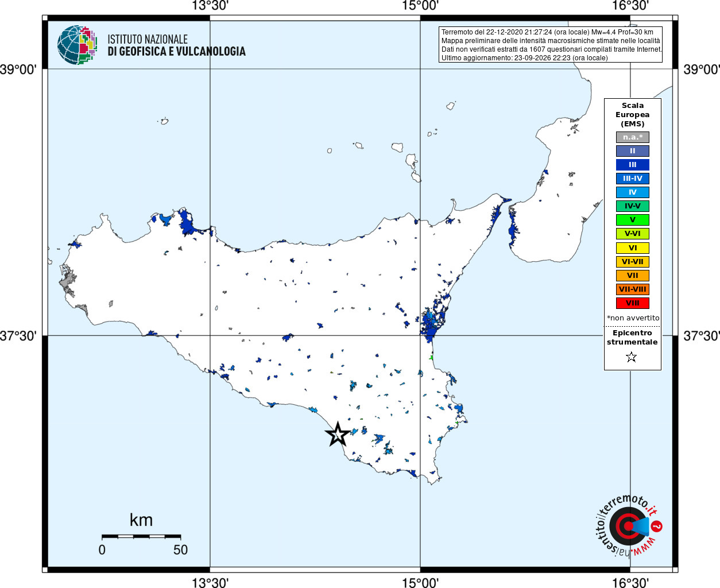720x588 pixels.
Task: Select the red intensity VIII swatch
Action: (x=633, y=303)
